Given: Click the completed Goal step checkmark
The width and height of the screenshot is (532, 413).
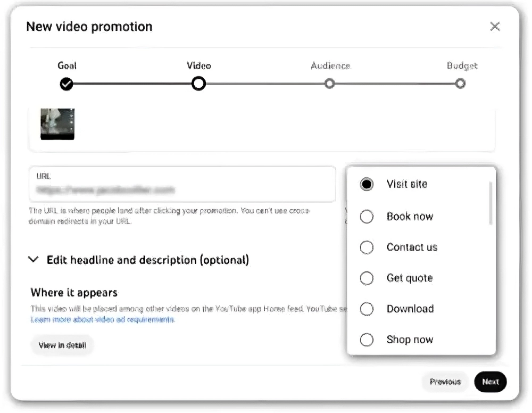Looking at the screenshot, I should click(x=66, y=84).
